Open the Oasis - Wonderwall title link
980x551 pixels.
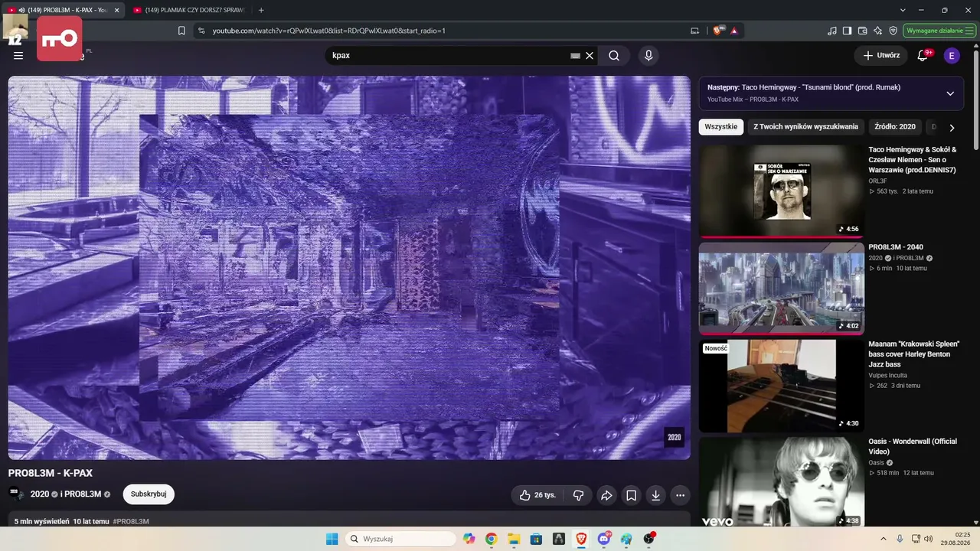(913, 446)
